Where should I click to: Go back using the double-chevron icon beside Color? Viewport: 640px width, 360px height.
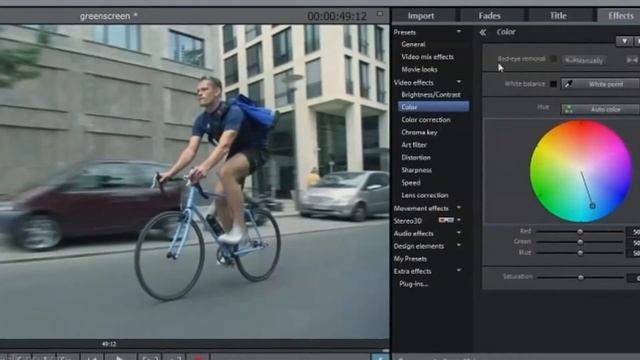click(x=483, y=32)
